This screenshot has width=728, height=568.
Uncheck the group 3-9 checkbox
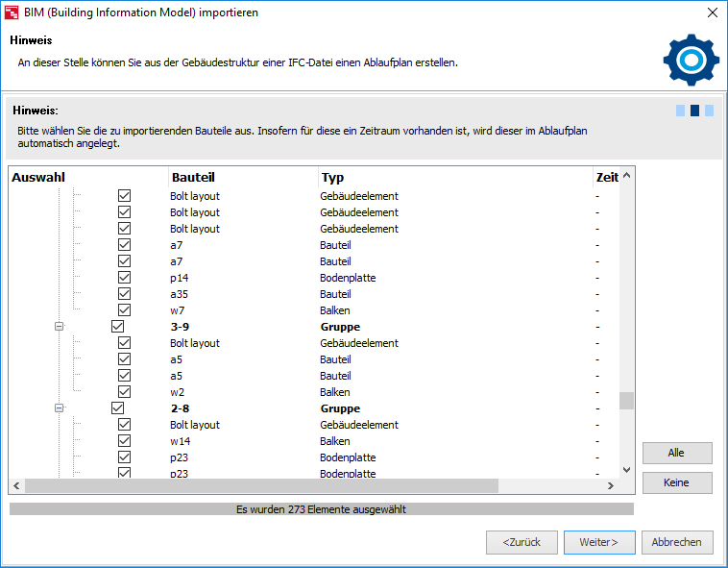point(118,327)
